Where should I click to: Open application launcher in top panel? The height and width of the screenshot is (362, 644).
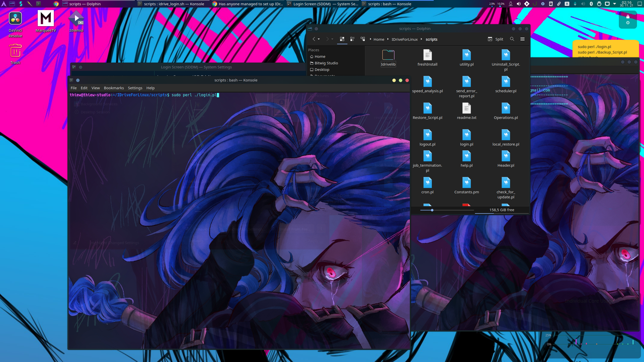[5, 4]
